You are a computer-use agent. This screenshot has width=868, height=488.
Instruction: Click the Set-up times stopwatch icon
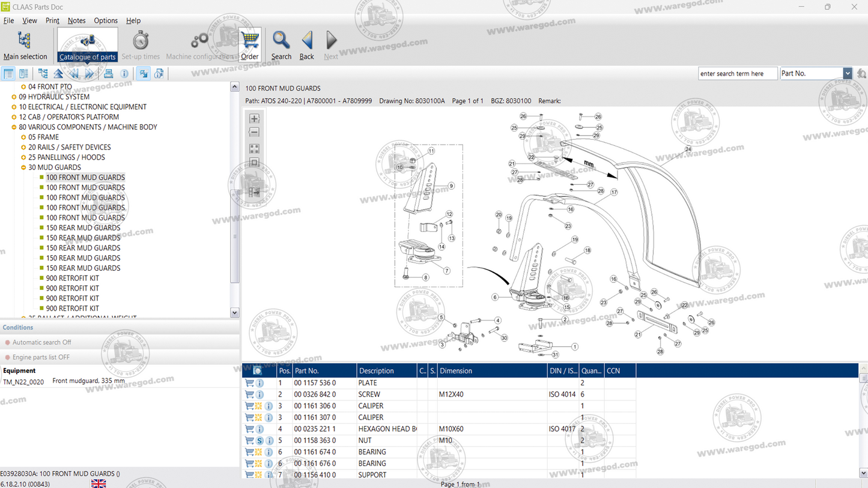click(141, 41)
